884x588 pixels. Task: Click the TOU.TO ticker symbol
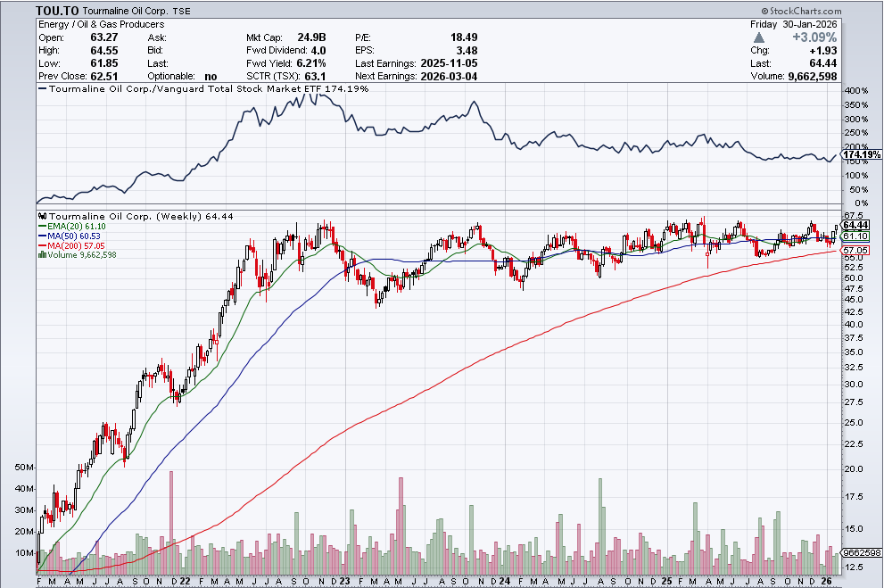point(58,11)
